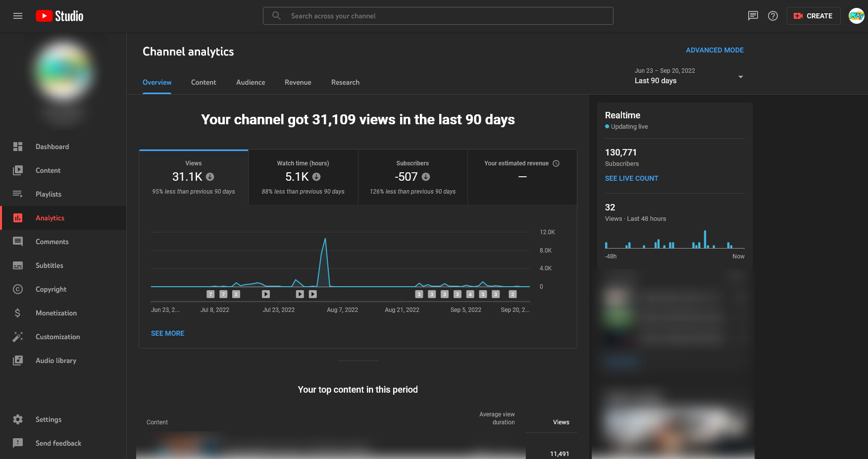868x459 pixels.
Task: Open Audio library in the sidebar
Action: (55, 360)
